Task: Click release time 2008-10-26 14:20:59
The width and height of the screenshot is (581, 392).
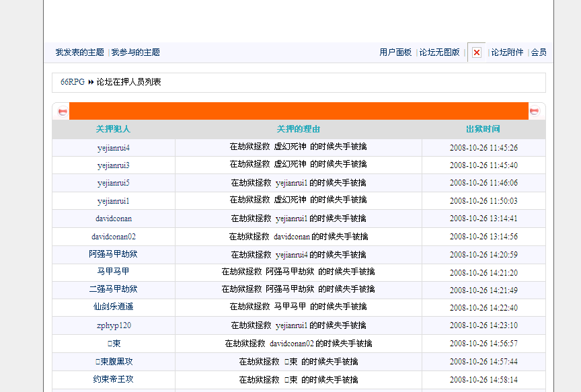Action: (483, 255)
